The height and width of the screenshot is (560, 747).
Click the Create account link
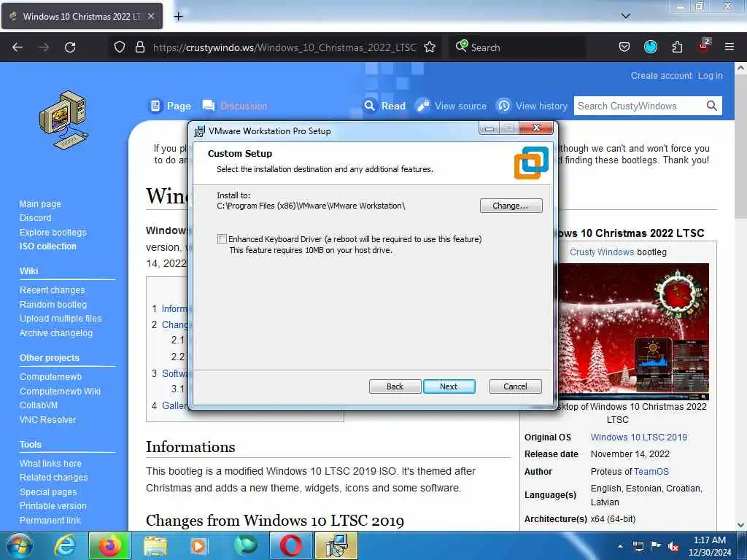661,76
